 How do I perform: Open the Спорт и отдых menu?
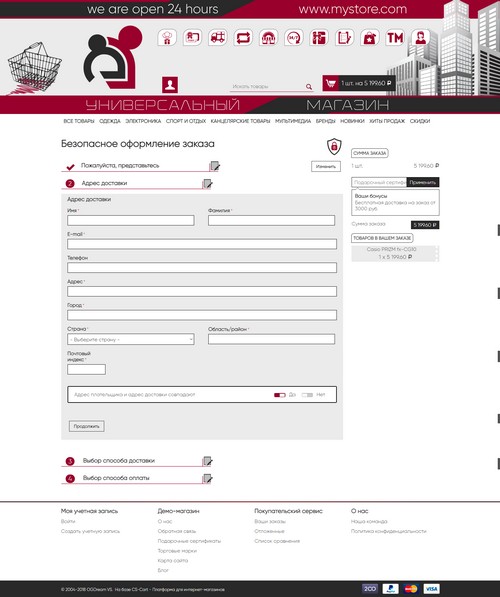point(186,121)
